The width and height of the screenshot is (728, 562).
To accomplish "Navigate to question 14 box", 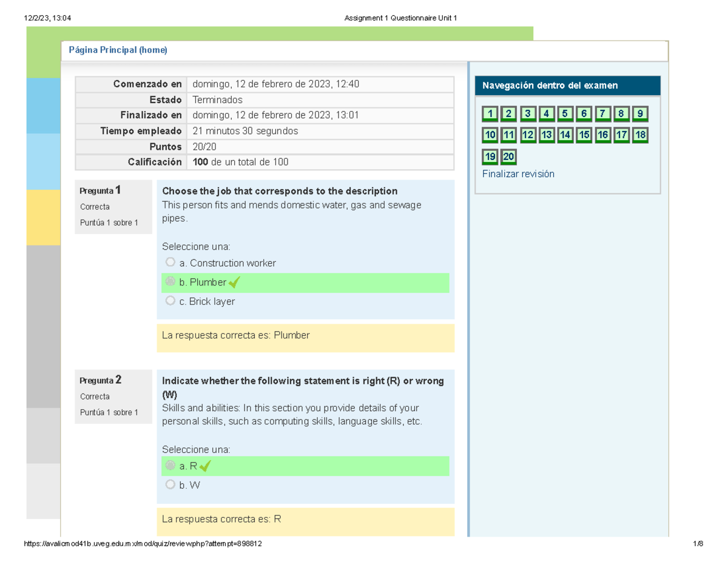I will click(565, 135).
